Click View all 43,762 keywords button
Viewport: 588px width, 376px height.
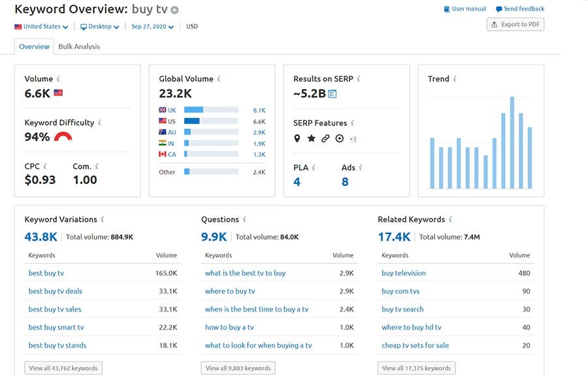click(x=63, y=368)
